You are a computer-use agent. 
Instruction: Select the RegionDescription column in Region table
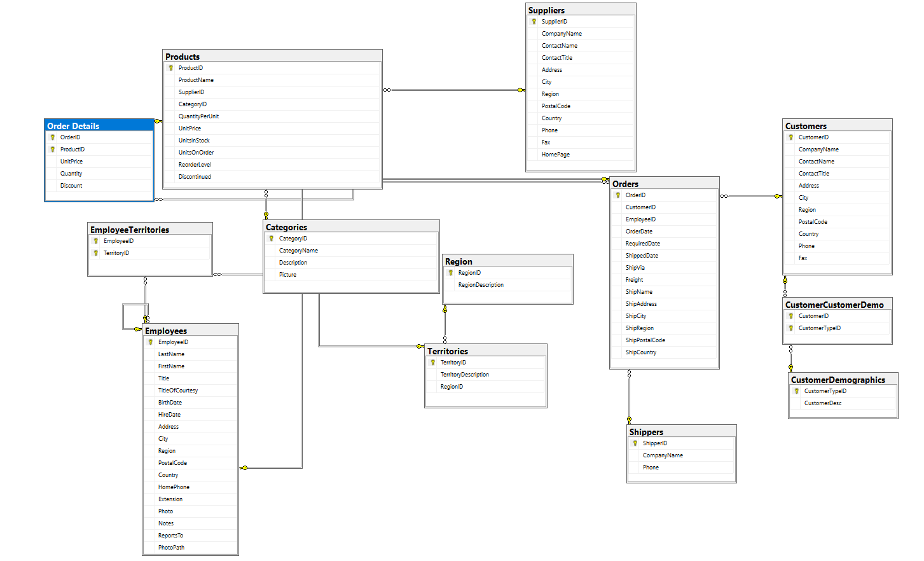[x=481, y=285]
